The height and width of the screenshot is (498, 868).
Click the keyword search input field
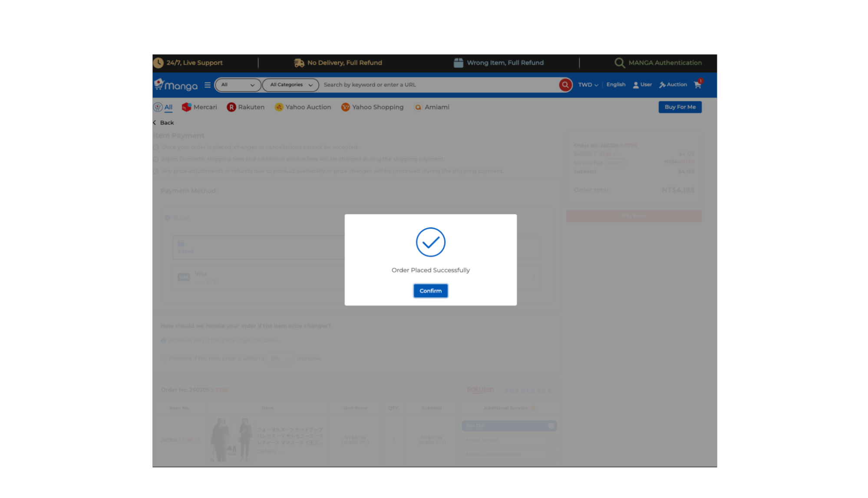[x=439, y=85]
